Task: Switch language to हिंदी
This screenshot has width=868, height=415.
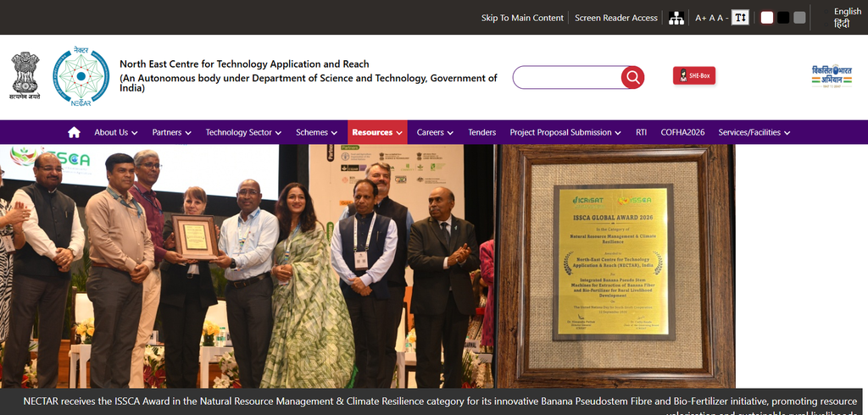Action: pos(842,24)
